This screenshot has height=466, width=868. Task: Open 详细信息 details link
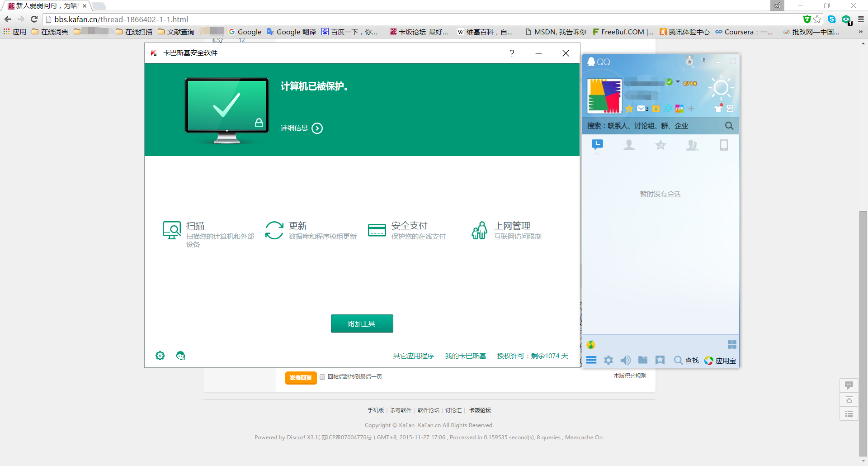coord(294,128)
